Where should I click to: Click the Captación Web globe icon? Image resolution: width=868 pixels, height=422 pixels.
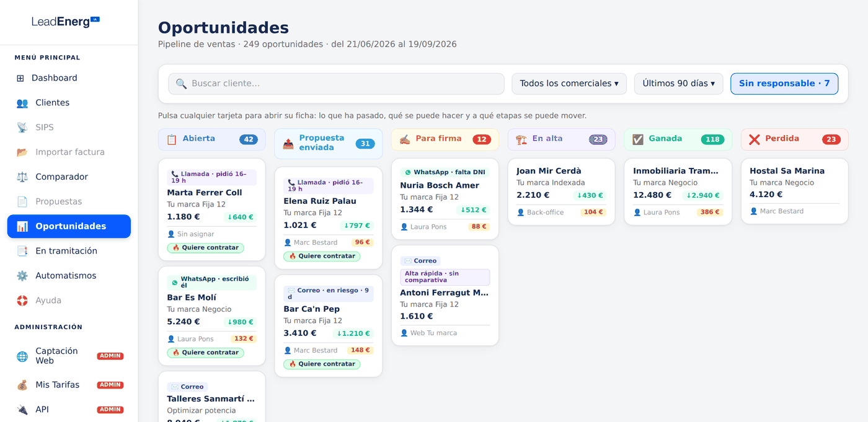pyautogui.click(x=22, y=356)
